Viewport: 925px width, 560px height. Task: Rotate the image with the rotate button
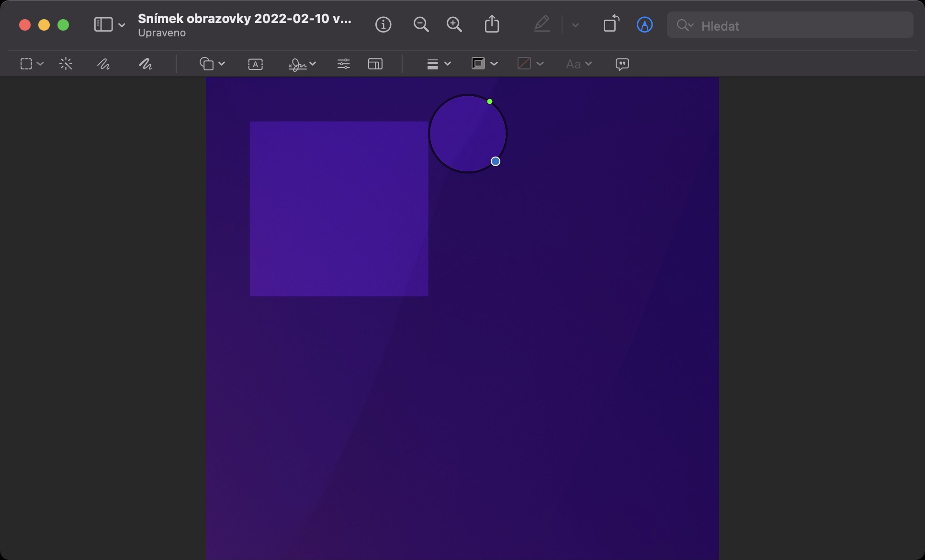611,24
